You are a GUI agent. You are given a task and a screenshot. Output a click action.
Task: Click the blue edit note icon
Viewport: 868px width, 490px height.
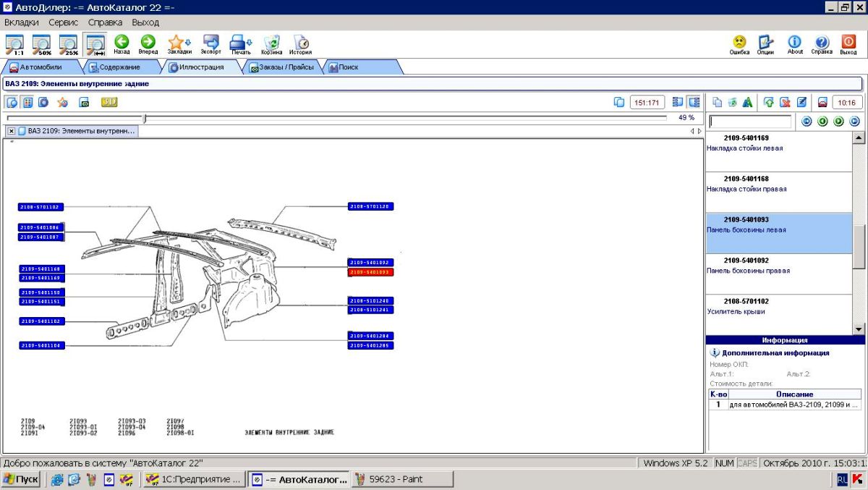coord(801,102)
